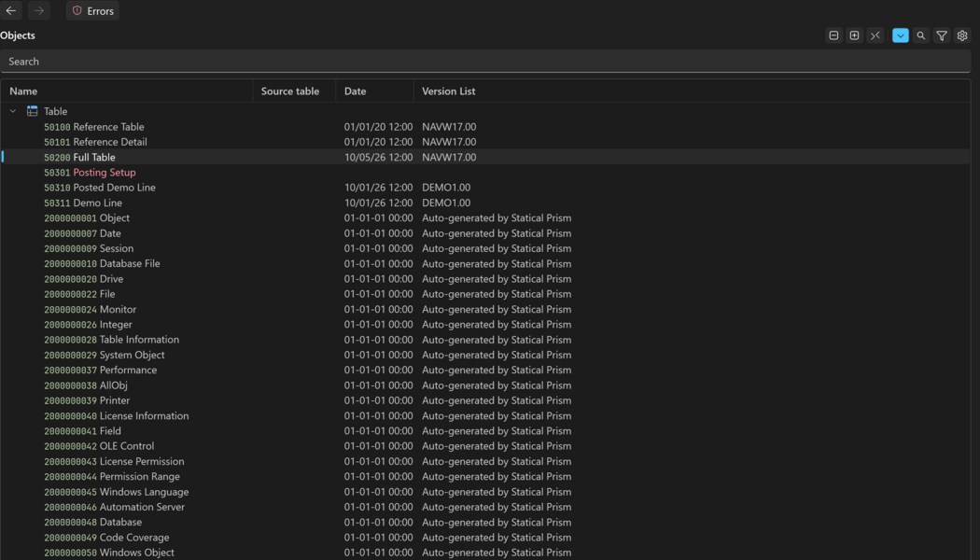Open the gear settings for Objects
The image size is (980, 560).
click(x=962, y=35)
